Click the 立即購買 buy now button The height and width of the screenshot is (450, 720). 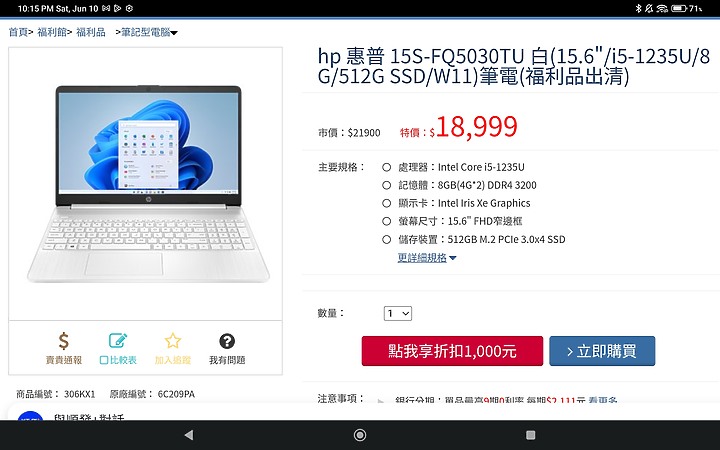602,351
